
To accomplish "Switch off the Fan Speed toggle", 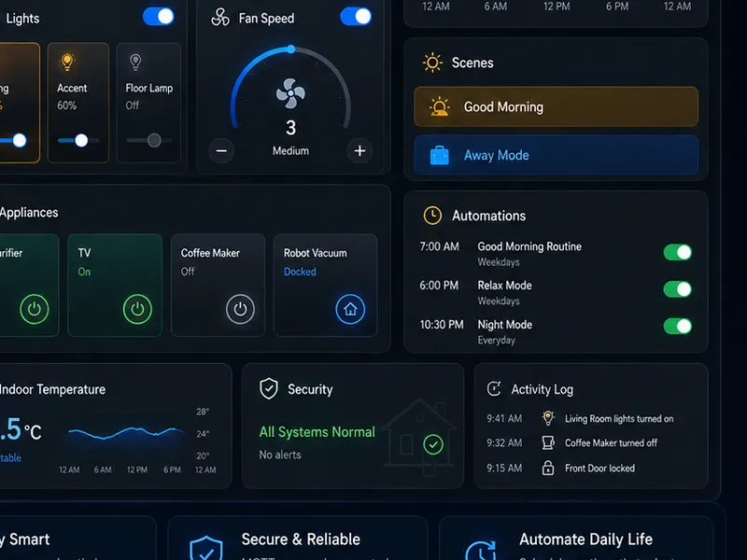I will pyautogui.click(x=356, y=17).
